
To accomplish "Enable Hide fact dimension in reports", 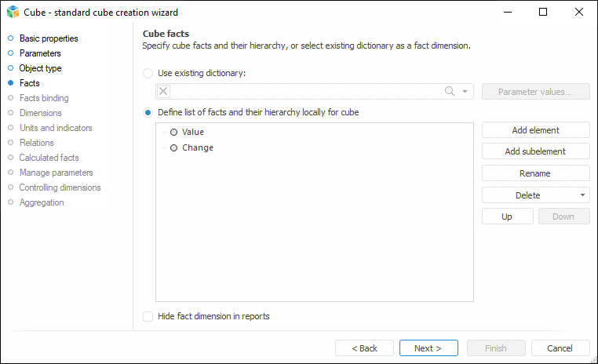I will [148, 317].
